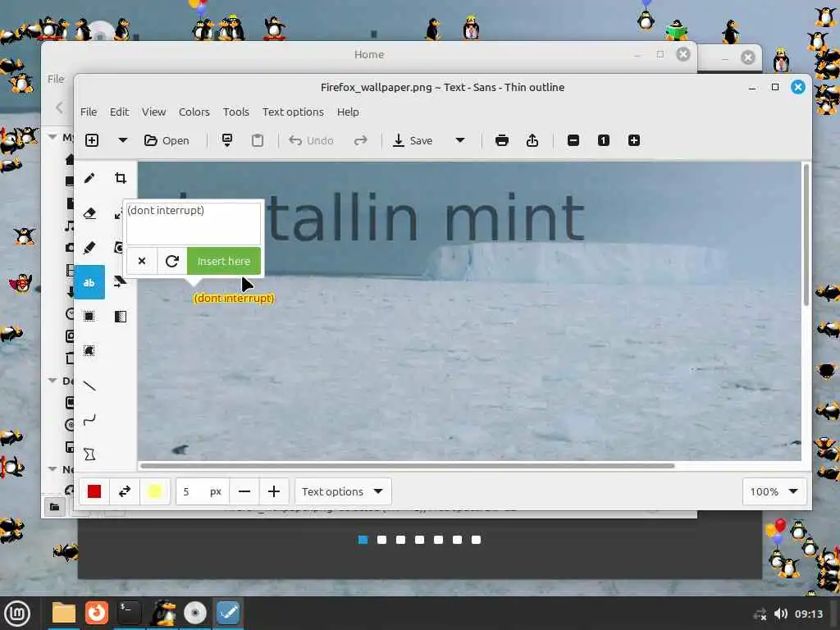Click the New image plus icon

click(92, 140)
